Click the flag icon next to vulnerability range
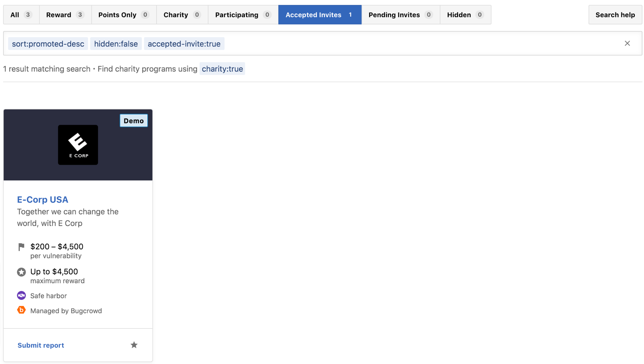Viewport: 644px width, 364px height. coord(21,247)
